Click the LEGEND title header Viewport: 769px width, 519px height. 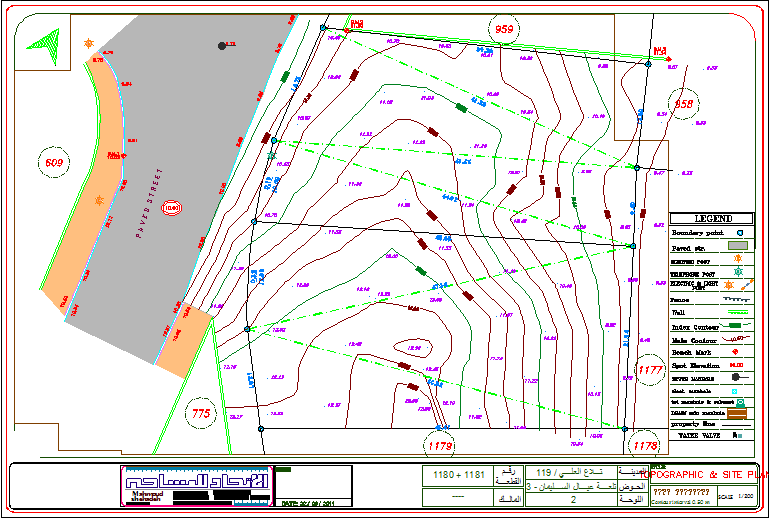click(711, 218)
